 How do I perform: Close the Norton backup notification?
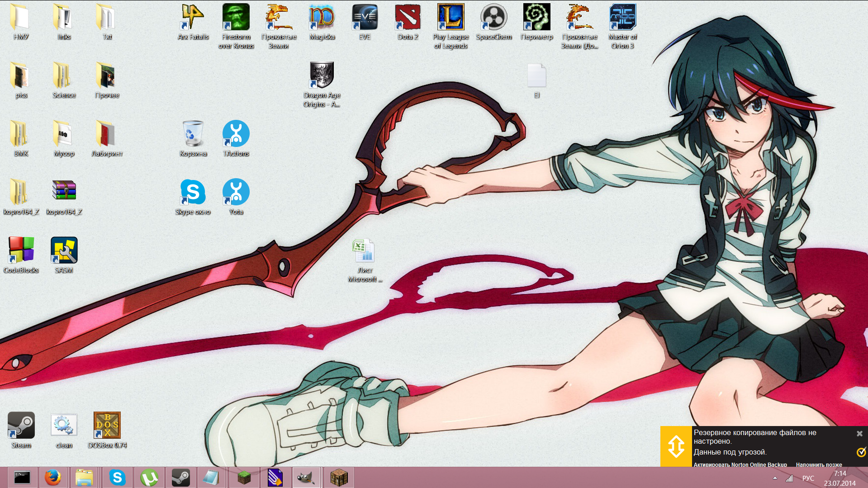coord(859,433)
